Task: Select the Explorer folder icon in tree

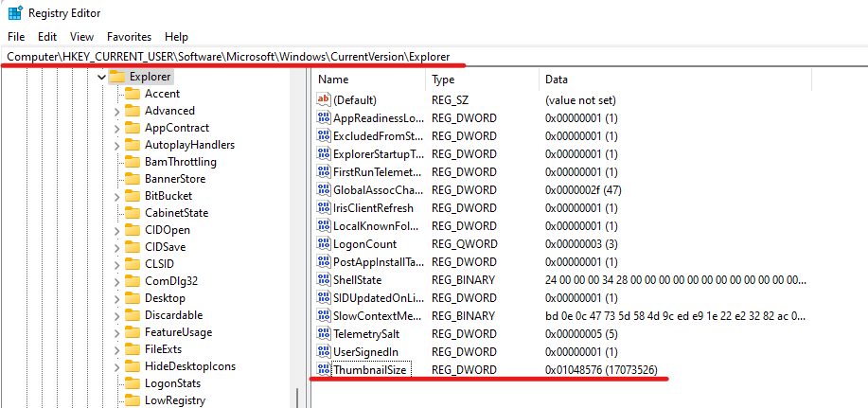Action: coord(116,77)
